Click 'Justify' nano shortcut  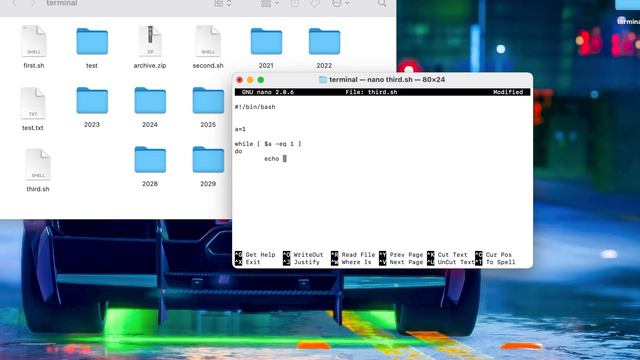click(x=307, y=262)
